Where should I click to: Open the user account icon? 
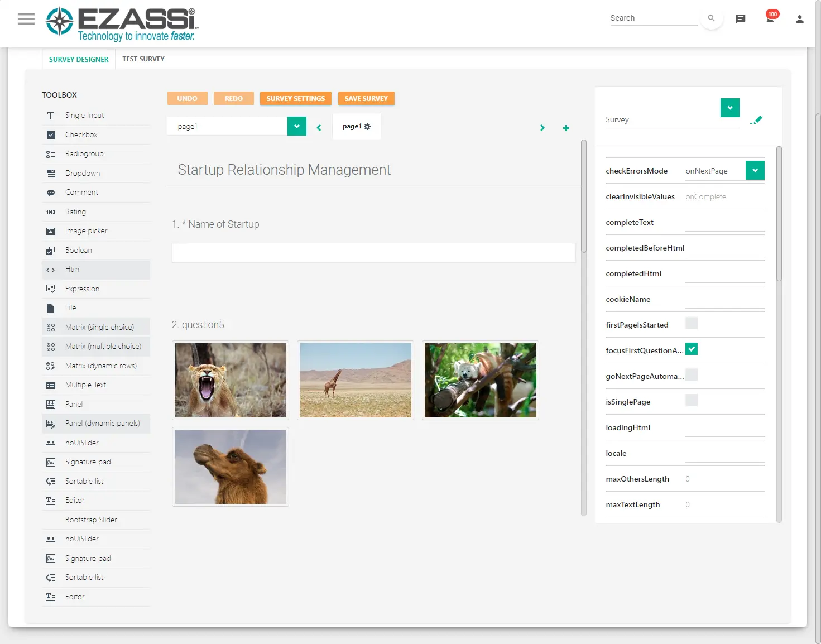pos(800,19)
